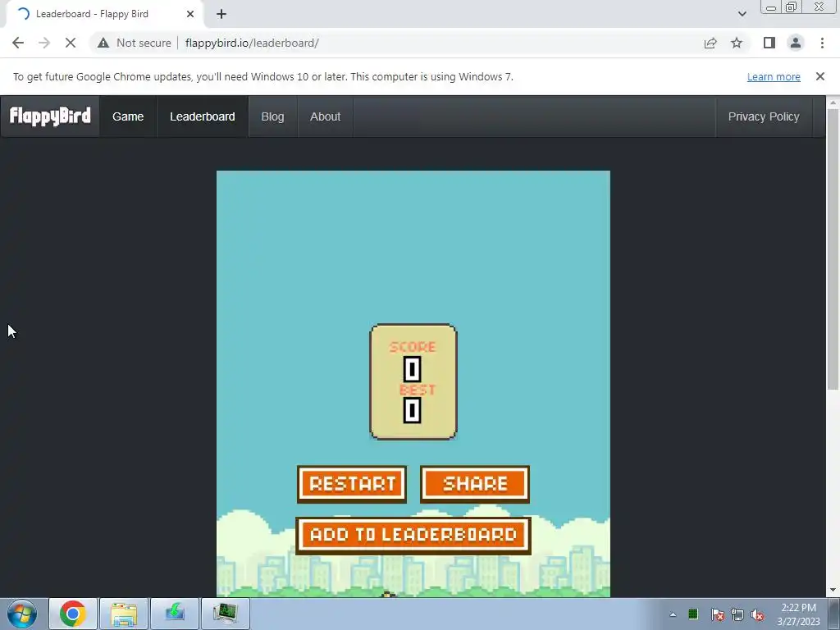This screenshot has width=840, height=630.
Task: Click the Action Center flag tray icon
Action: pos(718,614)
